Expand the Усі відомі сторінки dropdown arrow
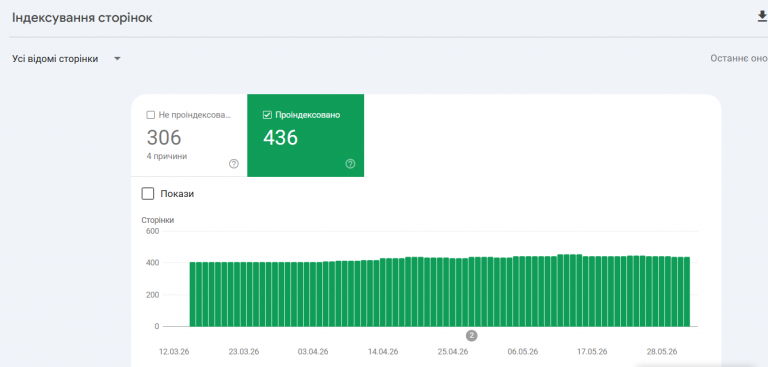The width and height of the screenshot is (768, 367). 117,59
